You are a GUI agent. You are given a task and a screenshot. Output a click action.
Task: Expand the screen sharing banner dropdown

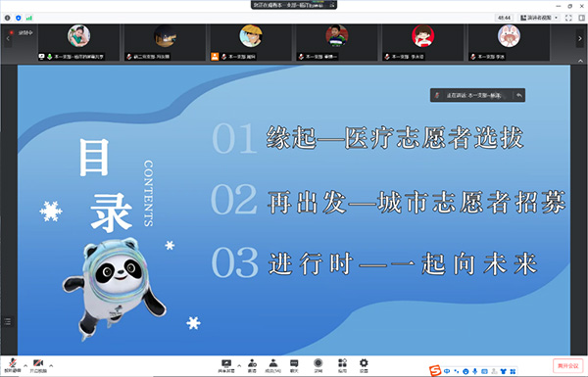(332, 5)
